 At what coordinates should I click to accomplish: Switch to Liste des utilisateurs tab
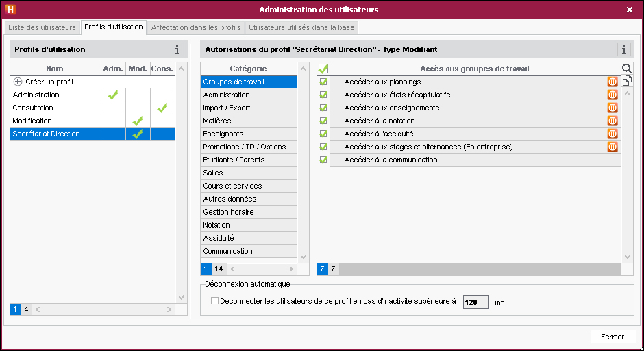[42, 27]
